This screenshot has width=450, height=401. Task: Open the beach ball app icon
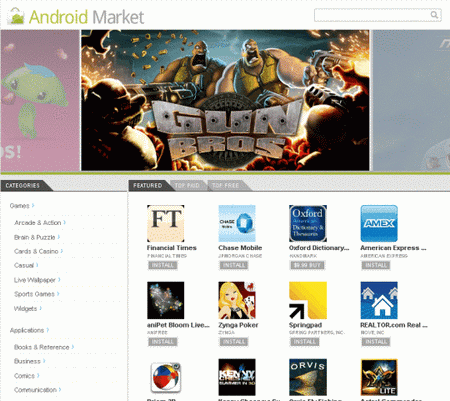166,377
